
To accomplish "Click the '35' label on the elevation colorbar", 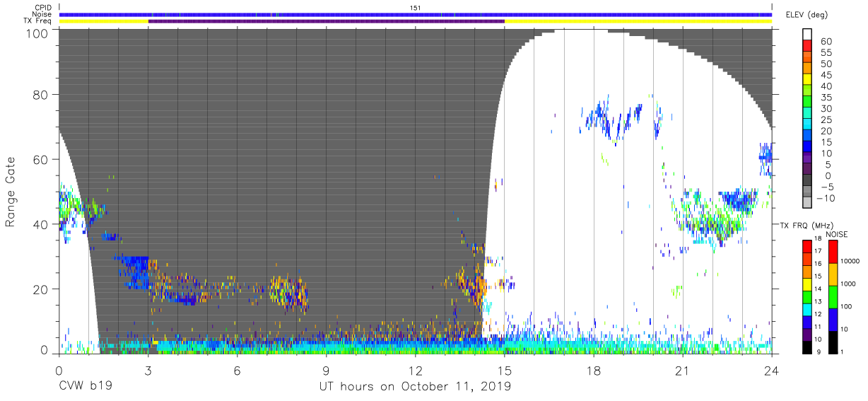I will click(826, 98).
